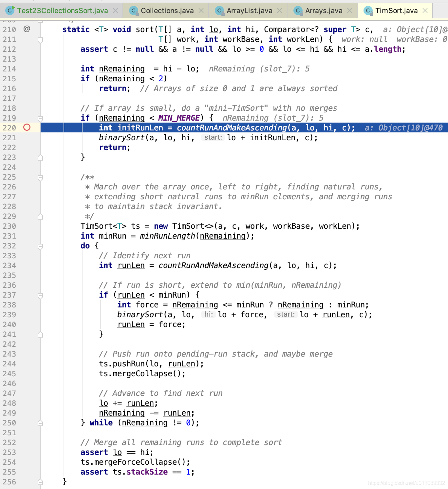This screenshot has height=489, width=448.
Task: Click the start: parameter hint on line 221
Action: tap(213, 138)
